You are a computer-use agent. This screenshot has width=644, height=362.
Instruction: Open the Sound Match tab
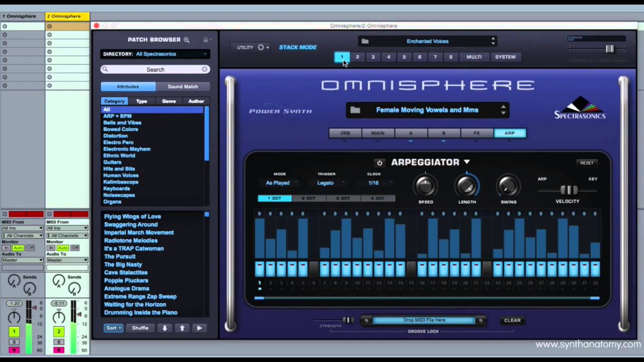[x=183, y=86]
